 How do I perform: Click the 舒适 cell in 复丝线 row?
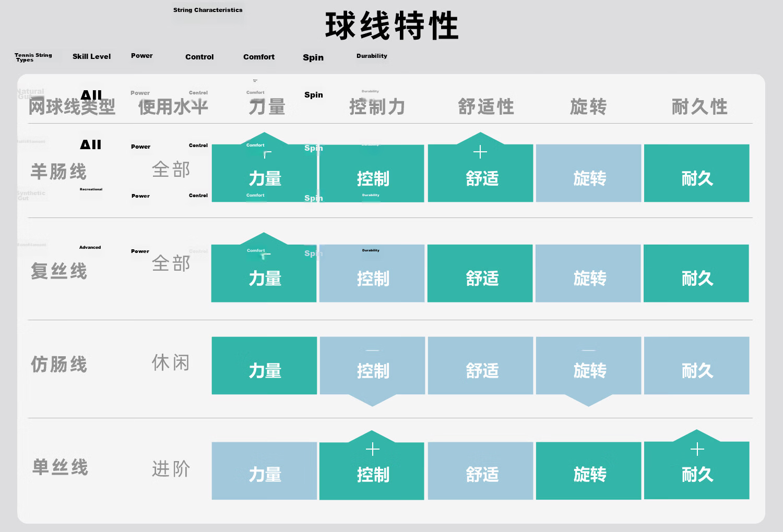480,273
